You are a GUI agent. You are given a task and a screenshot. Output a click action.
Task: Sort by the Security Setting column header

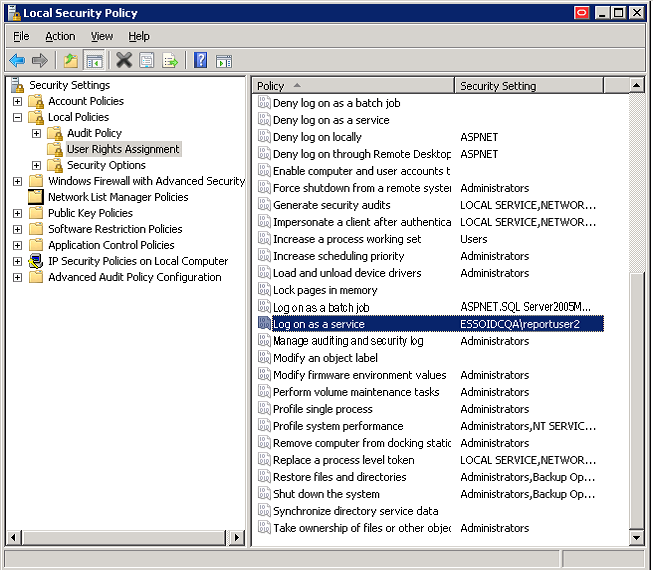click(x=529, y=86)
